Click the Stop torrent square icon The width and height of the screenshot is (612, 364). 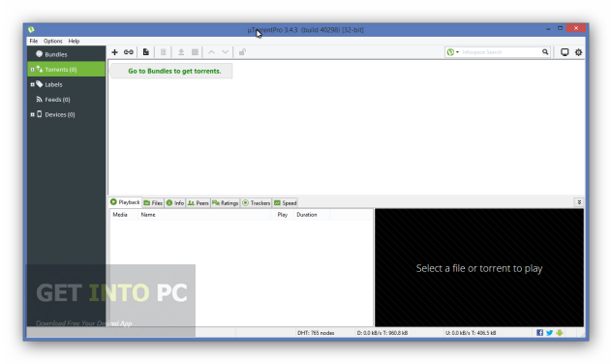[196, 52]
